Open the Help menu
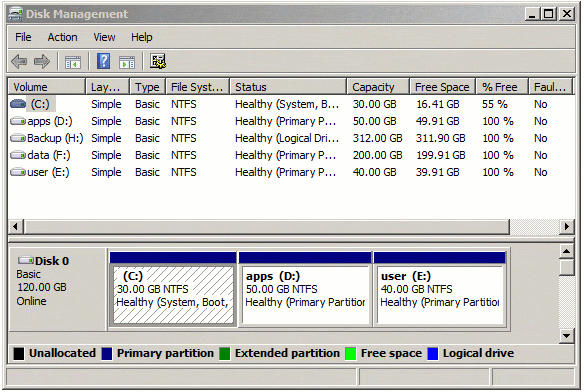 142,37
